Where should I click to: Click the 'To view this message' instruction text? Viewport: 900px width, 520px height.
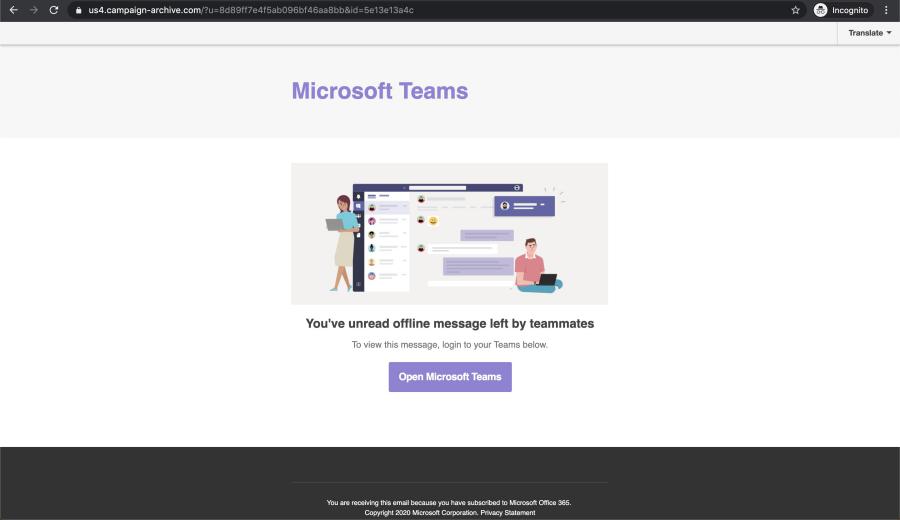449,345
